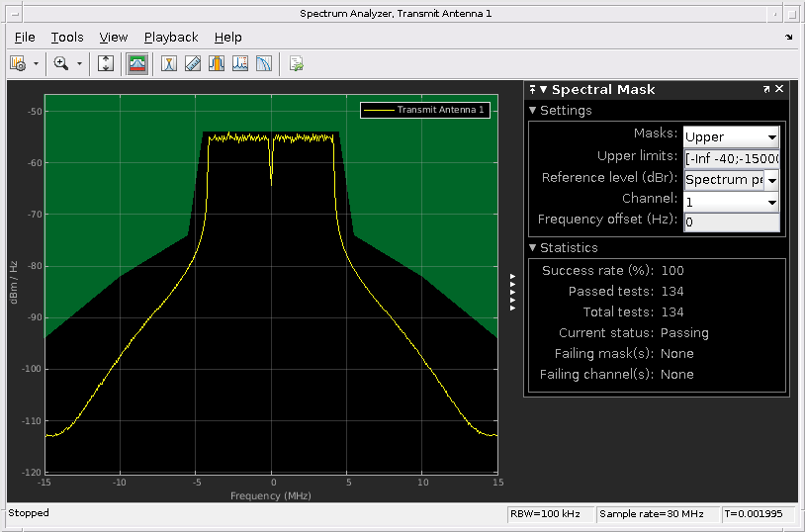This screenshot has height=532, width=805.
Task: Click the Scale Axes Limits icon
Action: 107,63
